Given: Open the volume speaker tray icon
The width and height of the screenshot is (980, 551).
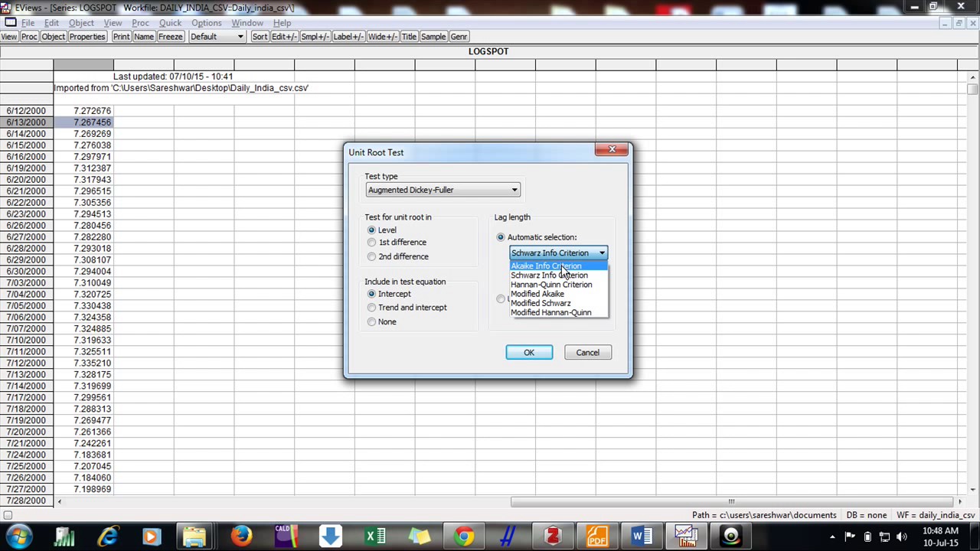Looking at the screenshot, I should (x=901, y=536).
